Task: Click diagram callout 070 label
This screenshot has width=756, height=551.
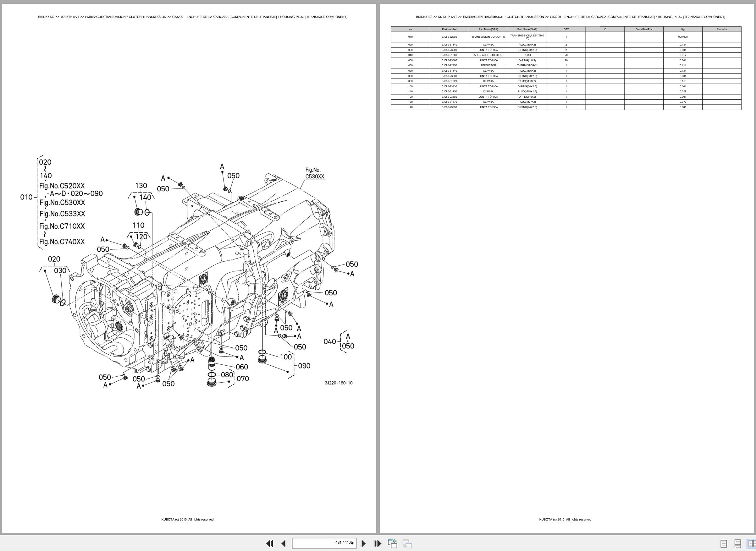Action: tap(243, 379)
